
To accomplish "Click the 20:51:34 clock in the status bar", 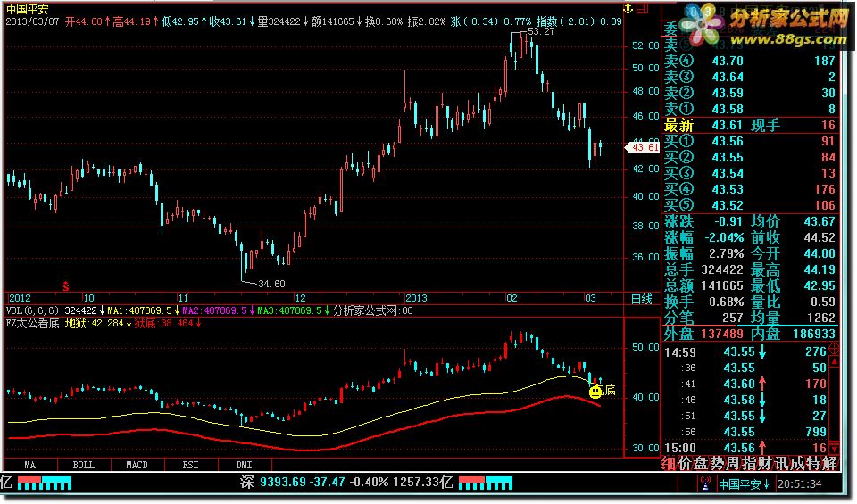I will click(x=800, y=484).
